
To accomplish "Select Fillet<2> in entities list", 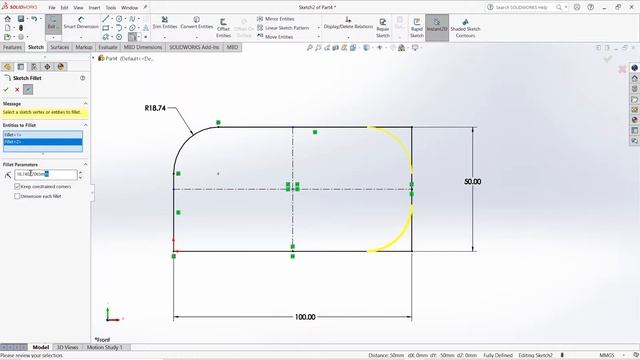I will pyautogui.click(x=43, y=142).
